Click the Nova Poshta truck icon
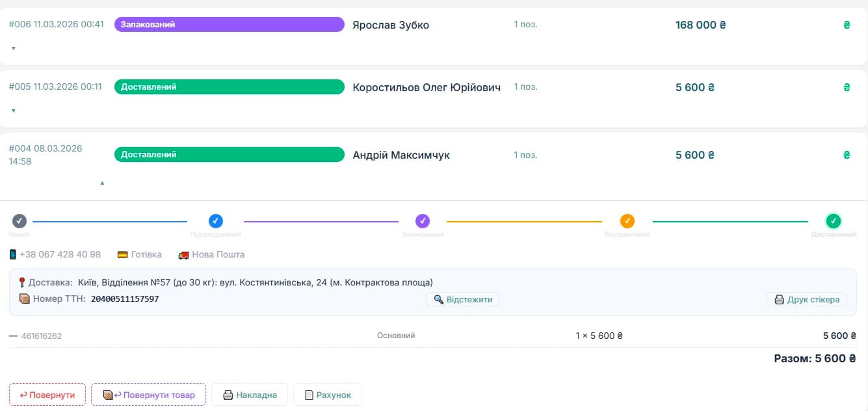The height and width of the screenshot is (411, 868). pos(183,255)
